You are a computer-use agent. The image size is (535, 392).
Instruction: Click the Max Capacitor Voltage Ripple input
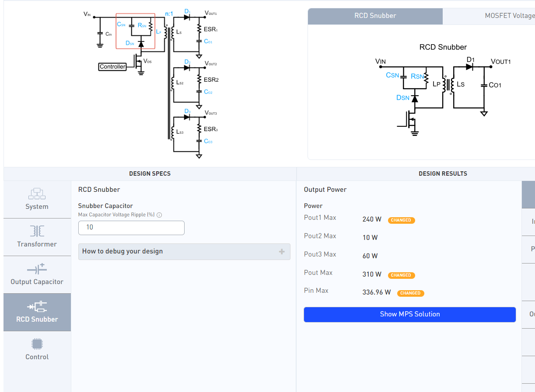(x=131, y=228)
